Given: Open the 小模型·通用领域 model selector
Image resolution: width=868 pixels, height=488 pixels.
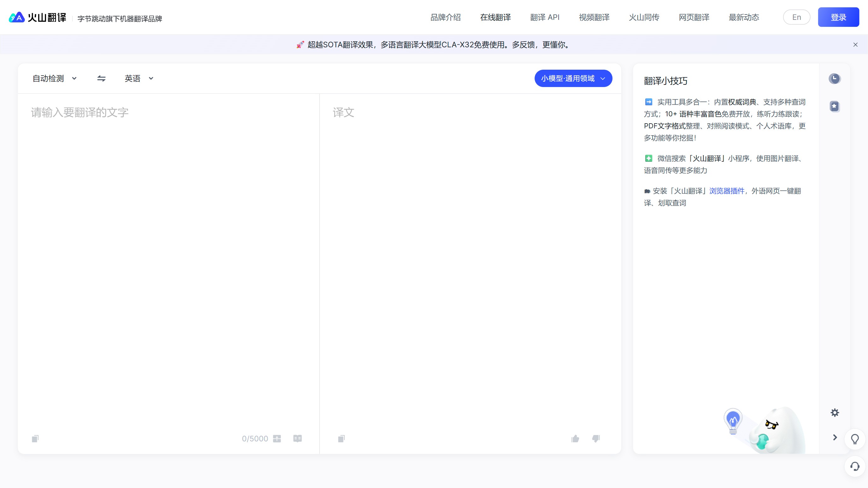Looking at the screenshot, I should click(x=573, y=78).
